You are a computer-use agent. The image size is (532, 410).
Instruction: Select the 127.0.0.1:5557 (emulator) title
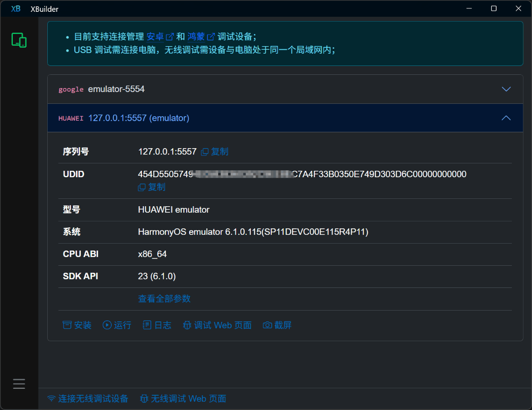pos(139,118)
